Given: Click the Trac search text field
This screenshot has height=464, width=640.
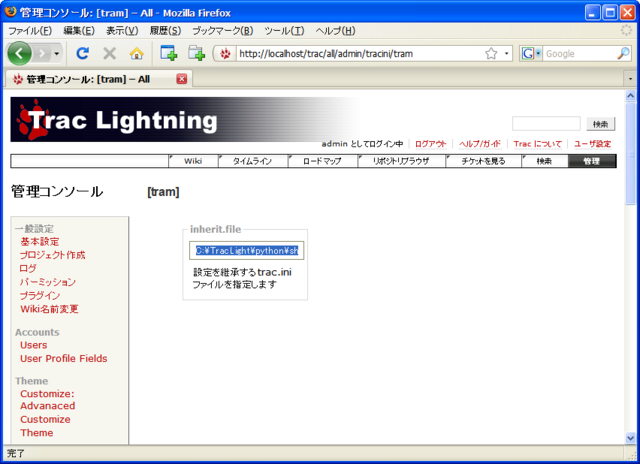Looking at the screenshot, I should pyautogui.click(x=546, y=124).
